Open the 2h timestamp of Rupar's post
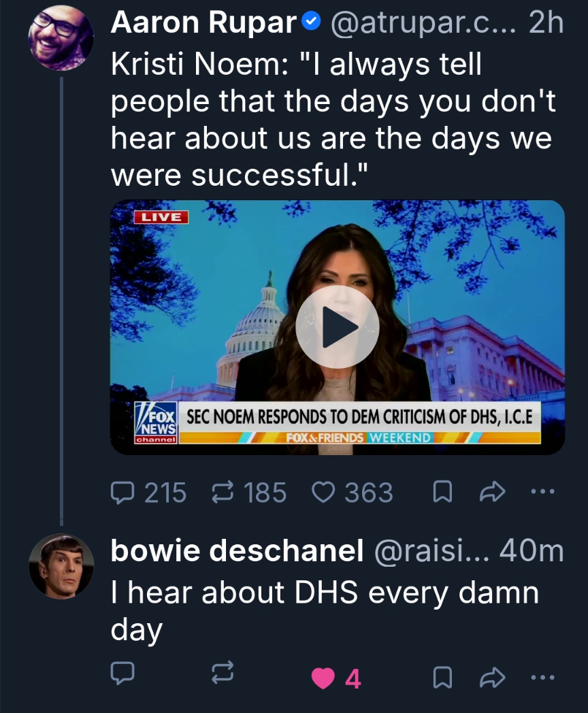 click(546, 24)
